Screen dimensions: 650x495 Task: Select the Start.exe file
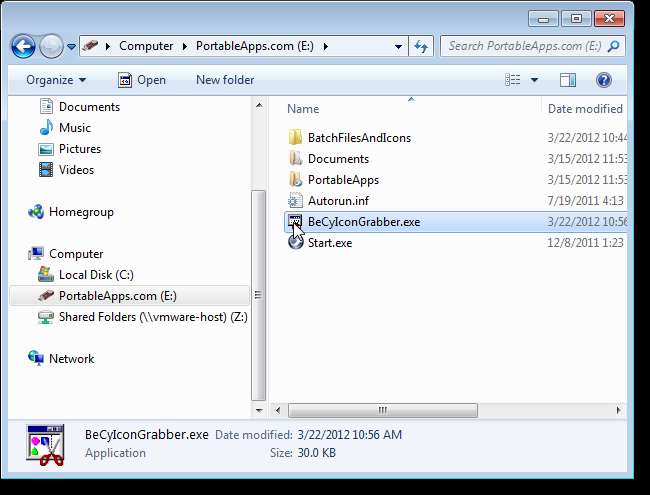click(x=330, y=243)
